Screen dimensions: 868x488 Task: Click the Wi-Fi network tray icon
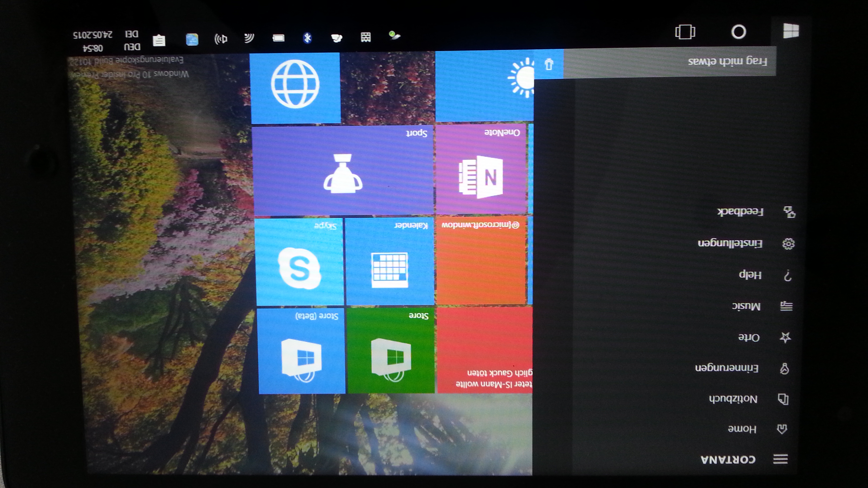tap(249, 38)
